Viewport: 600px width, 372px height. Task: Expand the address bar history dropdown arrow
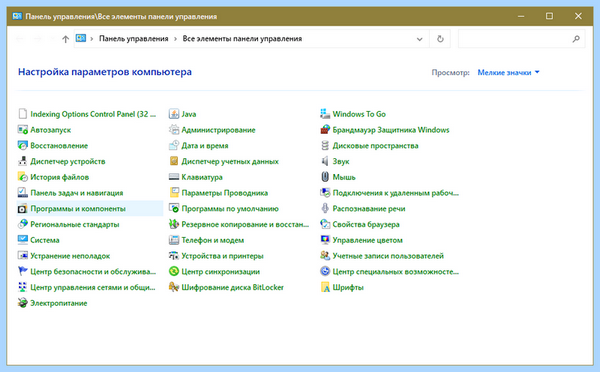[x=419, y=39]
